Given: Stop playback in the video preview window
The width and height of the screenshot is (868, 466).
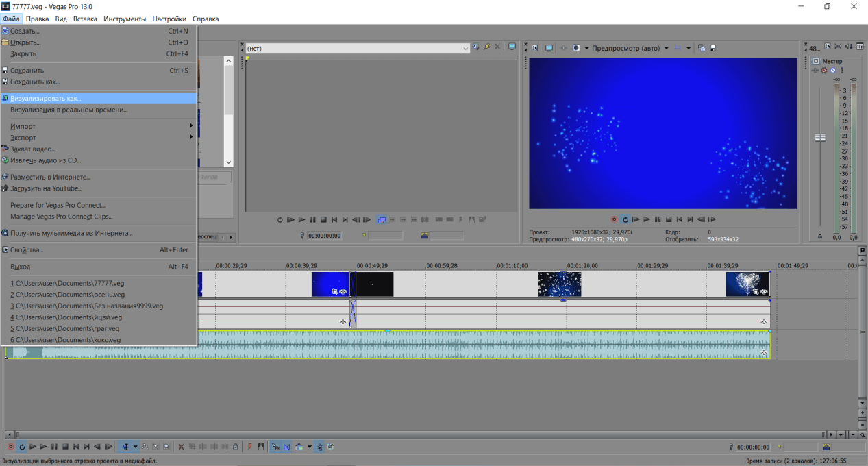Looking at the screenshot, I should [x=668, y=219].
